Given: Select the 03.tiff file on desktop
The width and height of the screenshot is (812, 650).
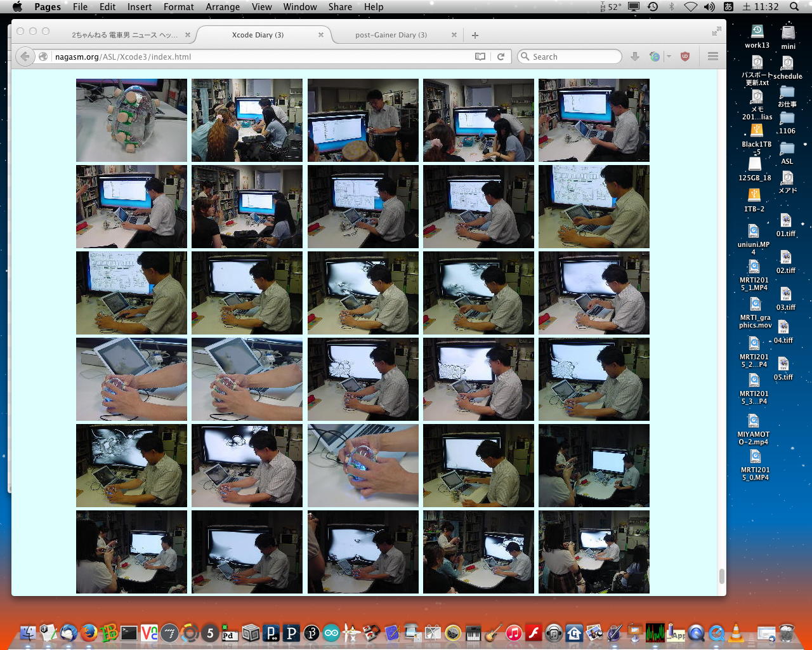Looking at the screenshot, I should [786, 299].
